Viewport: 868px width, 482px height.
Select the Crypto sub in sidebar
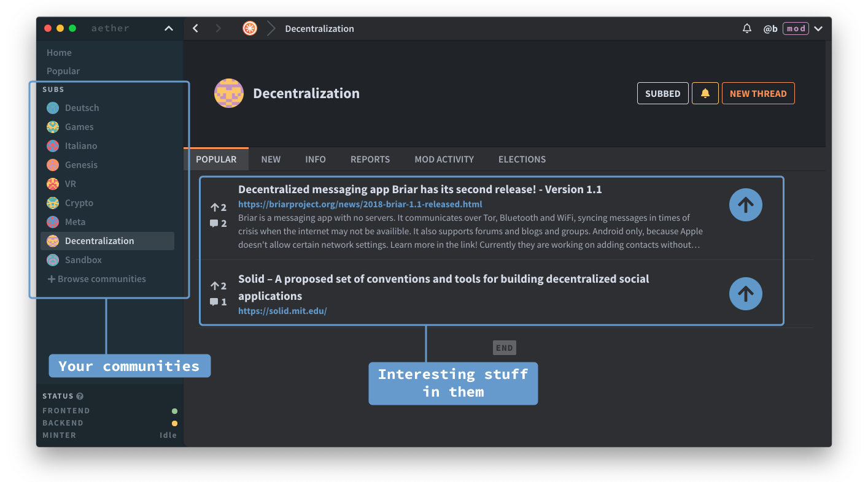79,203
